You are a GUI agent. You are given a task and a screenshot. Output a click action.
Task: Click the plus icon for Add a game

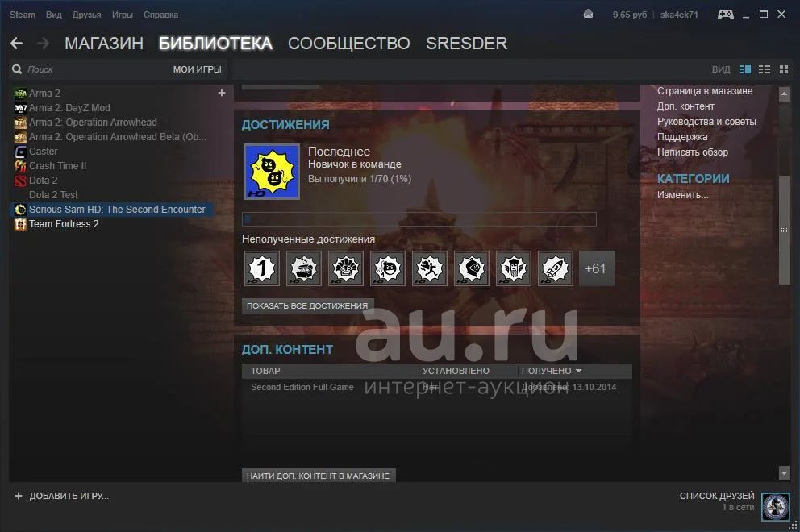[x=19, y=496]
